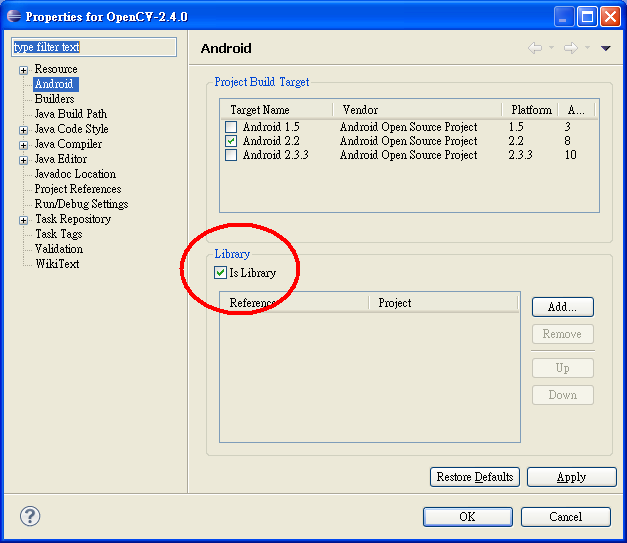Select the Java Compiler item
Screen dimensions: 627x543
coord(68,144)
